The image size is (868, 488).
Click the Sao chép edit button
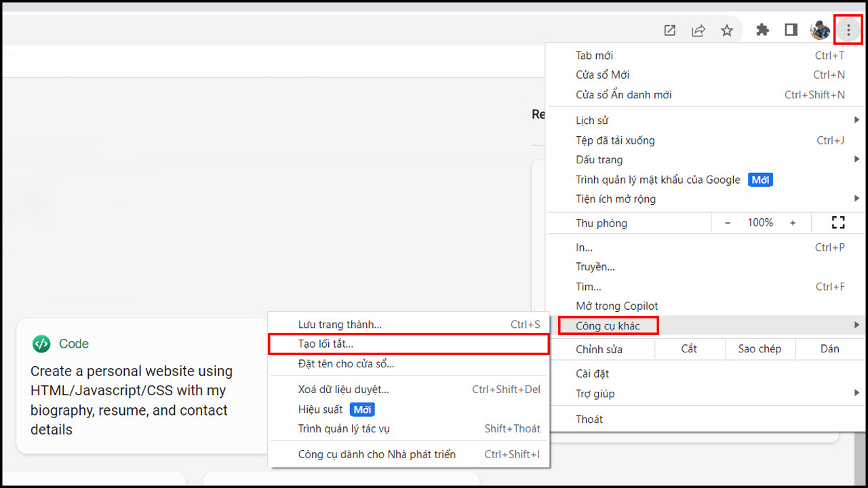pyautogui.click(x=759, y=349)
